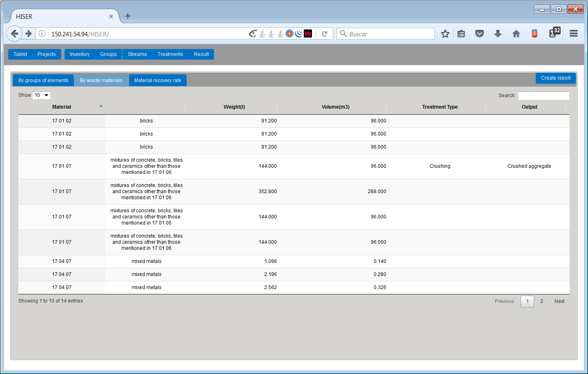
Task: Click the eye-shaped icon in the address bar
Action: pos(253,33)
